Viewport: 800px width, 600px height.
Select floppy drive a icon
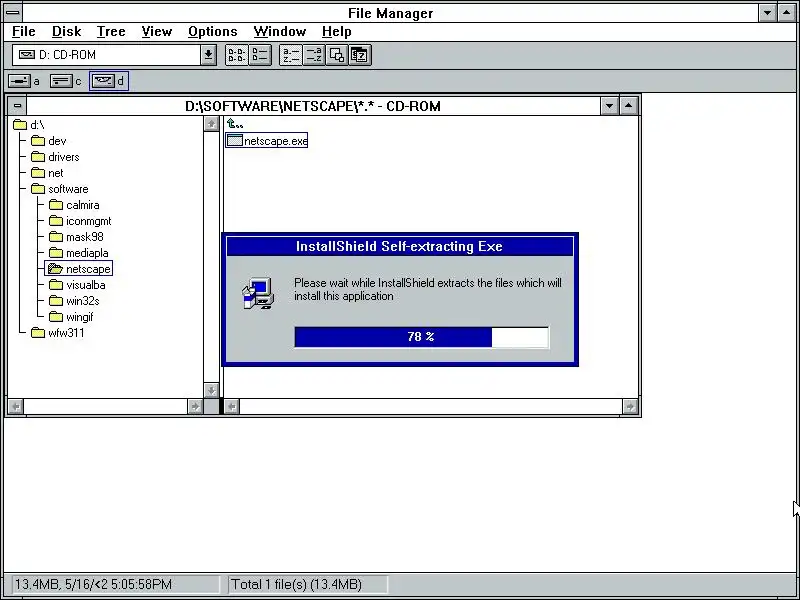[x=19, y=81]
